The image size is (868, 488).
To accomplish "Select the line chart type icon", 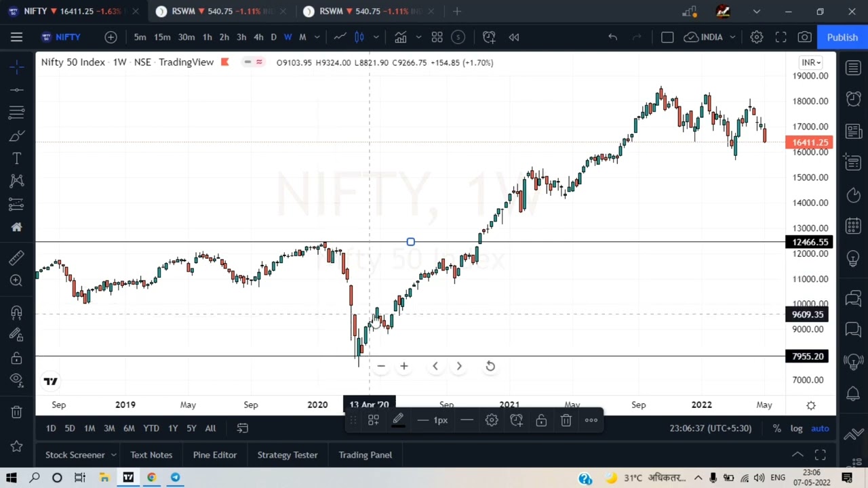I will tap(340, 37).
